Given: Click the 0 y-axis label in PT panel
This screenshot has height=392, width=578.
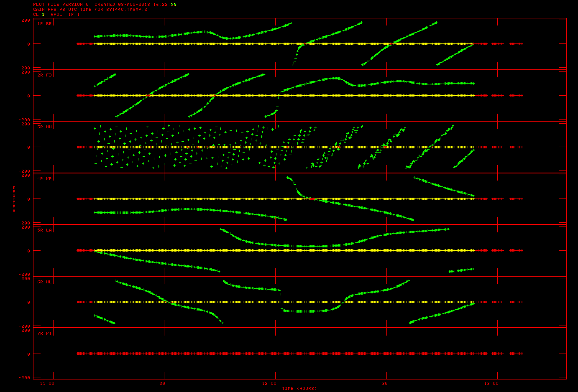Looking at the screenshot, I should (x=28, y=354).
